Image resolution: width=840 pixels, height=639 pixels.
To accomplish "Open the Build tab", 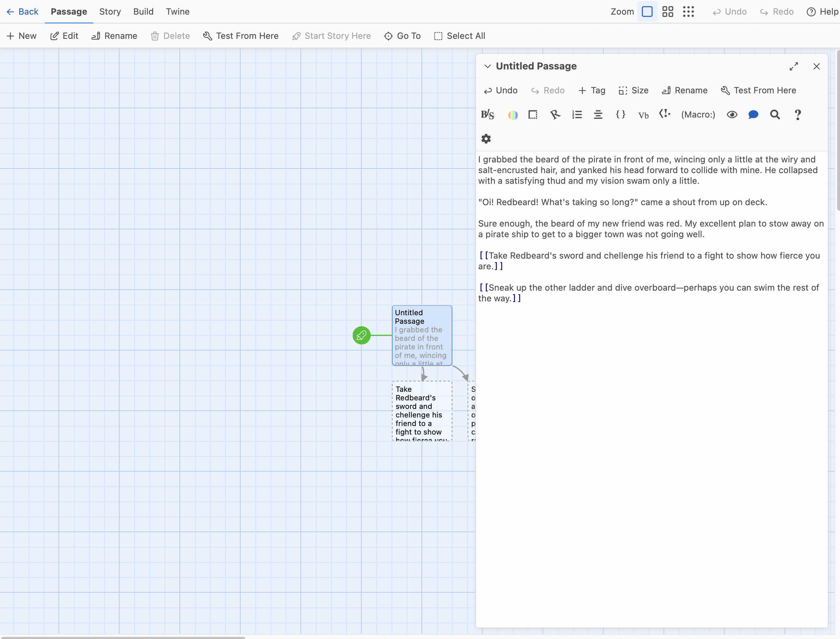I will (x=143, y=12).
